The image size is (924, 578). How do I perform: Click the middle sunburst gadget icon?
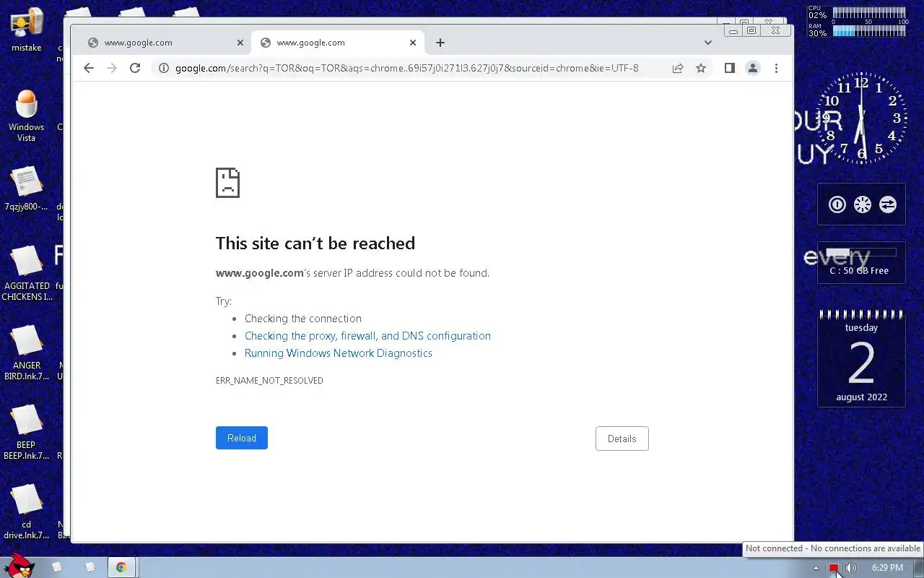(x=862, y=204)
